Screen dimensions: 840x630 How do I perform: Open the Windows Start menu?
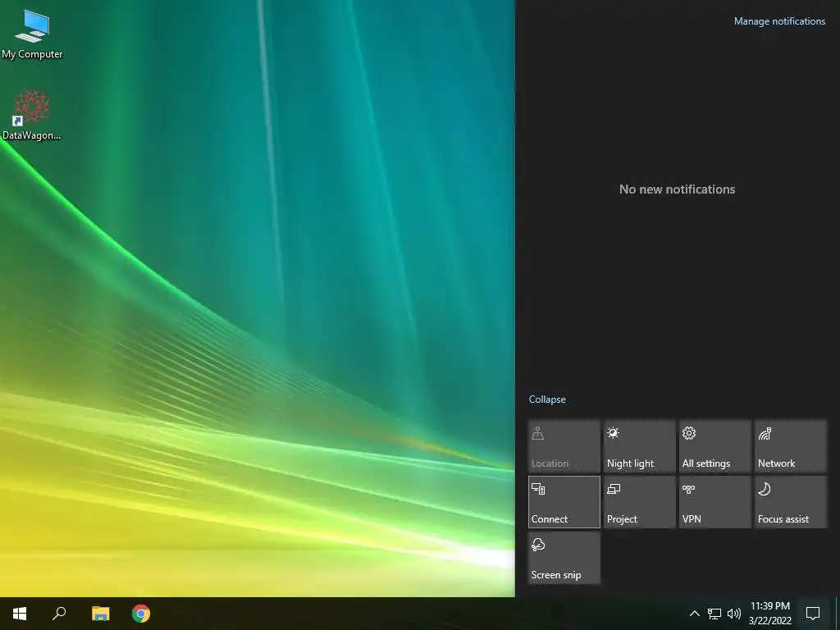(20, 614)
